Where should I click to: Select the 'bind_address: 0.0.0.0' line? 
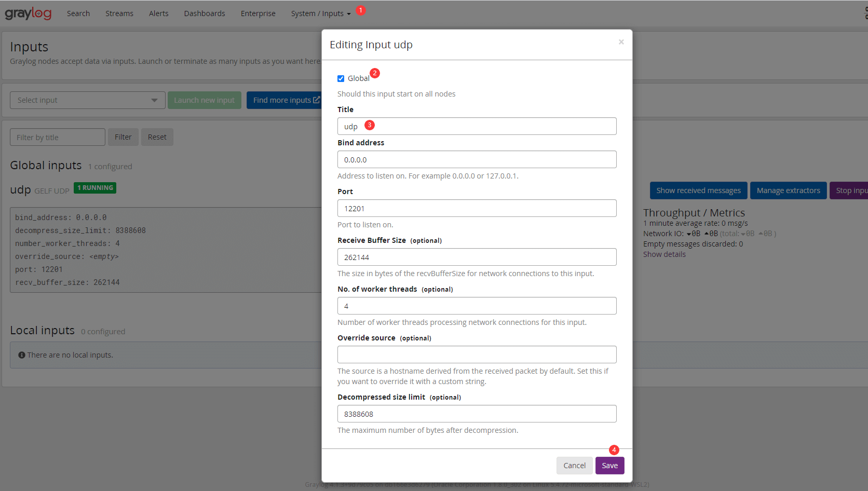click(61, 217)
